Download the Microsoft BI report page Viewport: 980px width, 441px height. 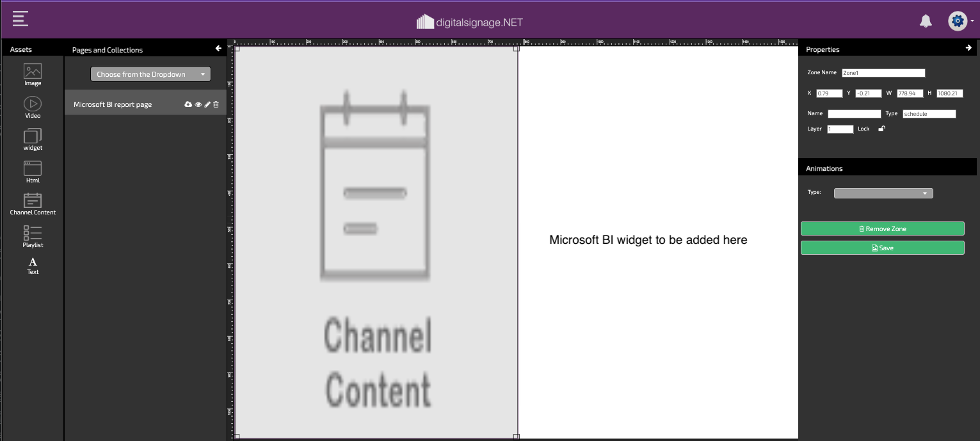tap(188, 104)
